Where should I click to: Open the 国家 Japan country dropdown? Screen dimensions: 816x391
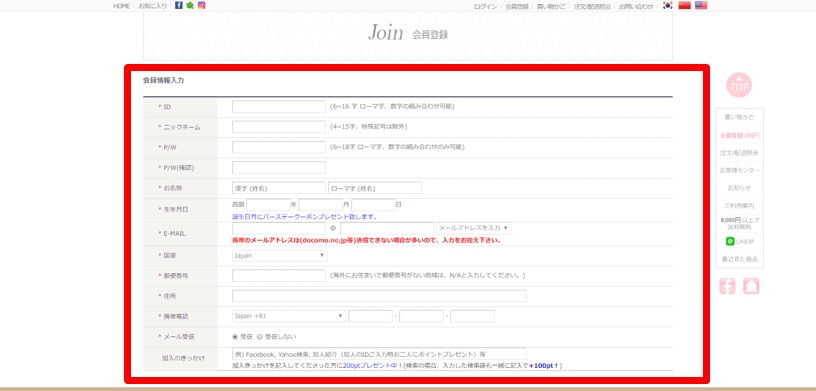point(279,256)
